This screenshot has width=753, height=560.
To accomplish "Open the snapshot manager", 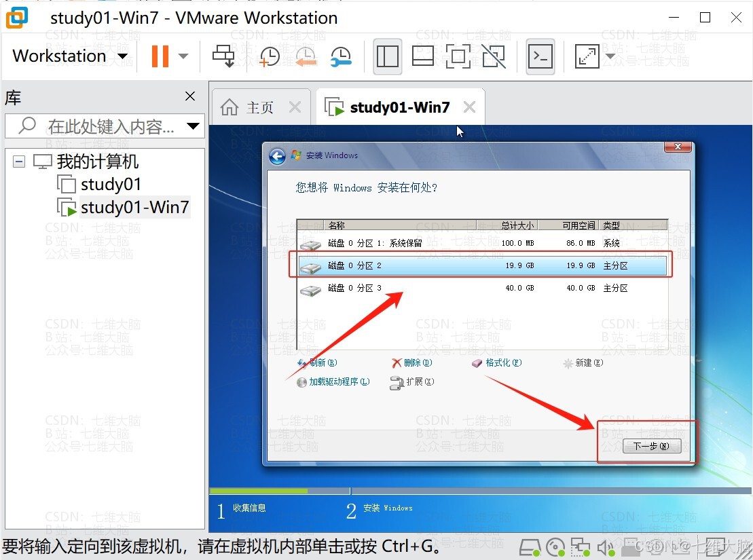I will 341,56.
